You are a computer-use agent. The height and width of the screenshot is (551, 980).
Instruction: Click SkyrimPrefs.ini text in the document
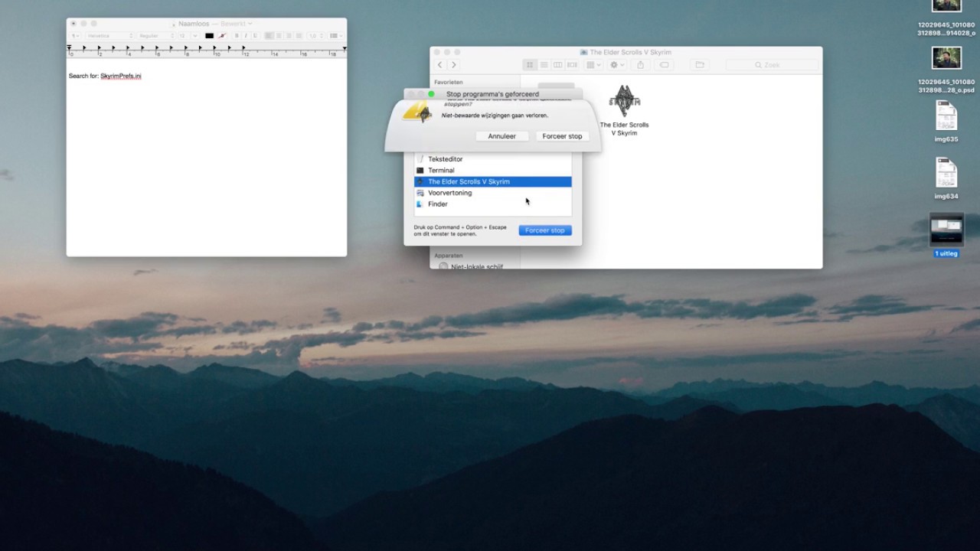[x=121, y=77]
